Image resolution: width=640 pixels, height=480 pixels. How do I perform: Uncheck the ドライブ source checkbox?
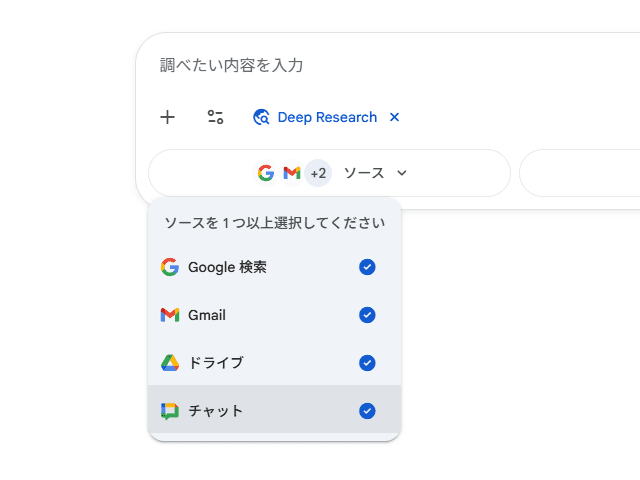(367, 363)
